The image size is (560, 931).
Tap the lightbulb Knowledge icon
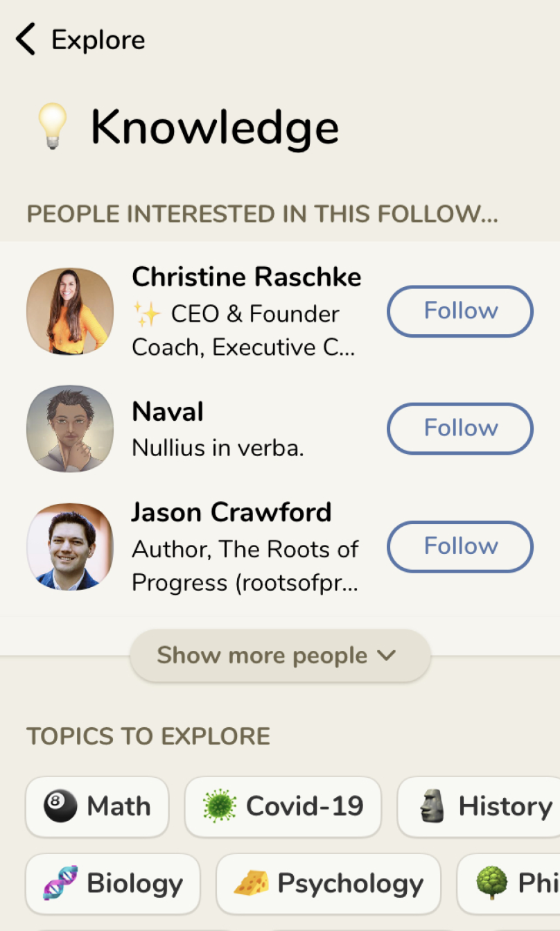(x=52, y=127)
